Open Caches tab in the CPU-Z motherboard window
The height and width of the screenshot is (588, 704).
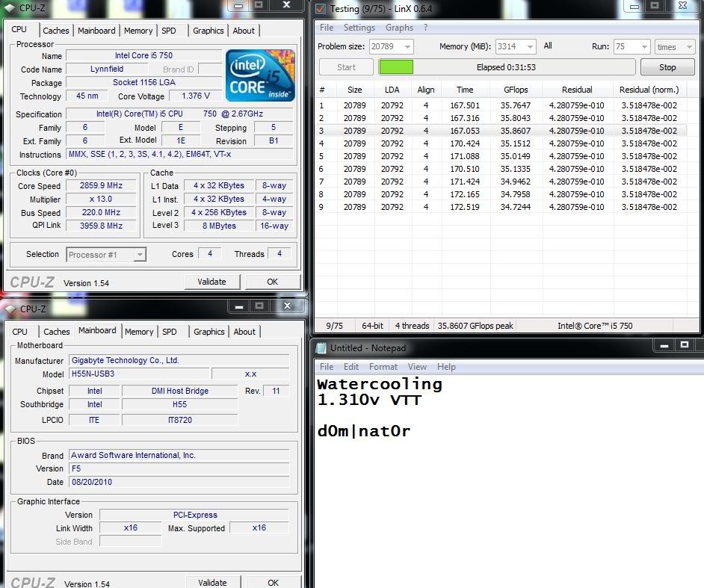coord(57,332)
